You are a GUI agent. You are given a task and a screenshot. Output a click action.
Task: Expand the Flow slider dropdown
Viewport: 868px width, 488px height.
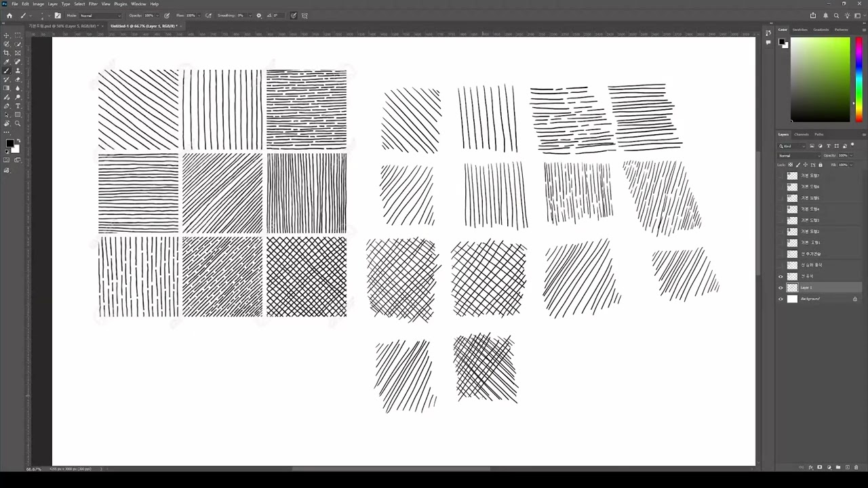pyautogui.click(x=199, y=15)
